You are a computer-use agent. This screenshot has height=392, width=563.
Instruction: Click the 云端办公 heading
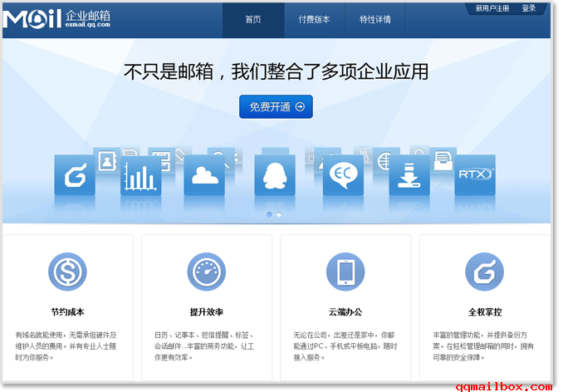[x=345, y=312]
